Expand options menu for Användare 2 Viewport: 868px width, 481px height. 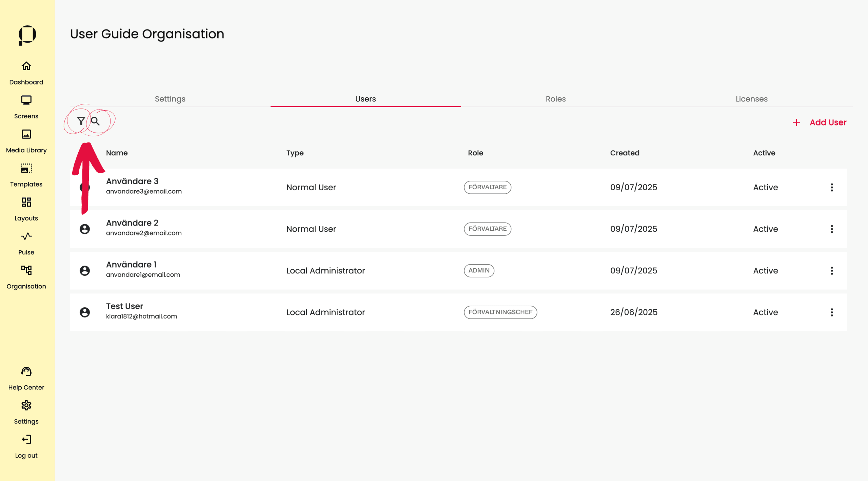(x=831, y=229)
